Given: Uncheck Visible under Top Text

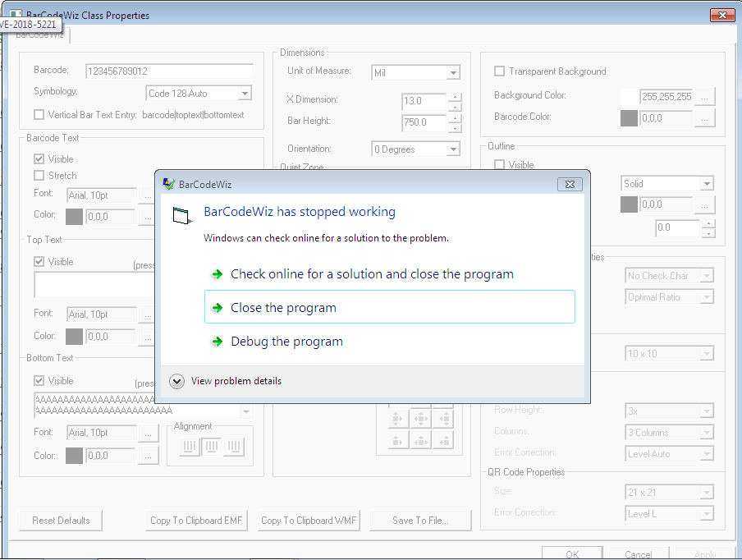Looking at the screenshot, I should point(39,262).
